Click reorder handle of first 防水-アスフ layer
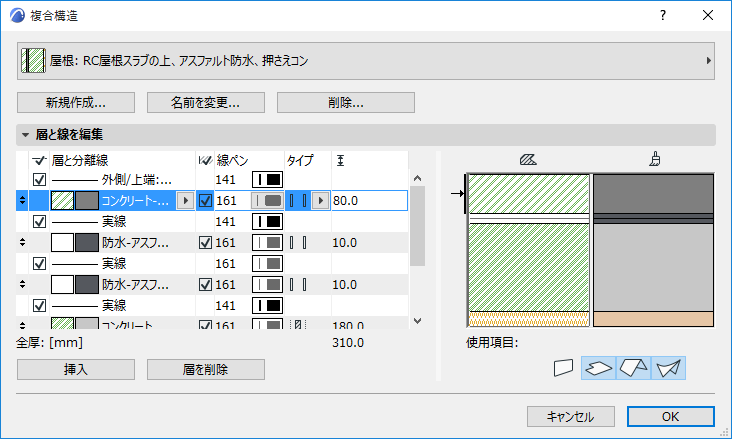Screen dimensions: 732x439 pos(22,242)
